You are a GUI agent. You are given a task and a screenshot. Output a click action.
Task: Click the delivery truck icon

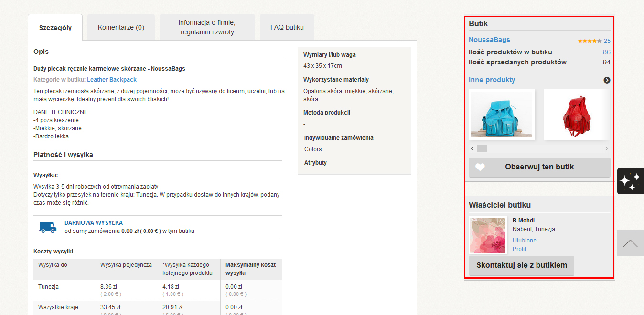48,228
